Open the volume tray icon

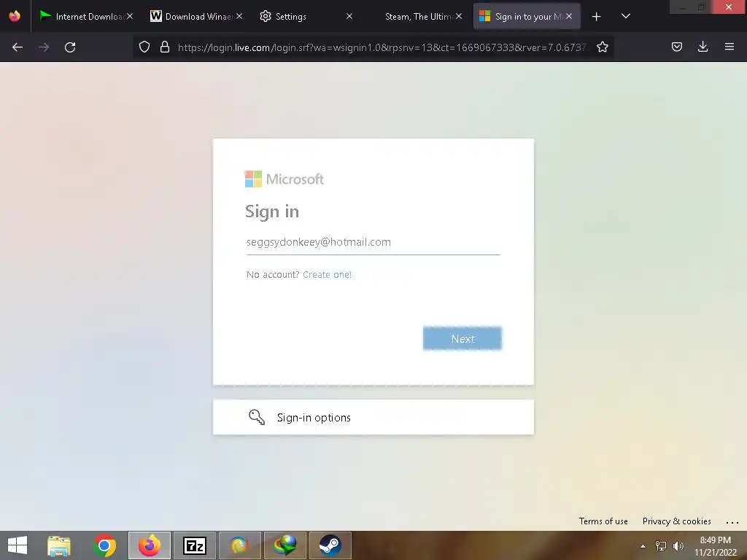click(678, 546)
